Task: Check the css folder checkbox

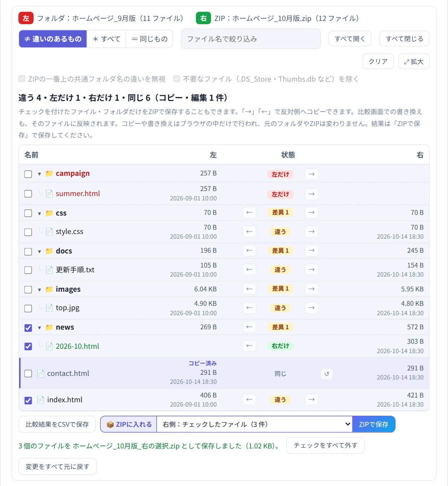Action: pyautogui.click(x=28, y=213)
